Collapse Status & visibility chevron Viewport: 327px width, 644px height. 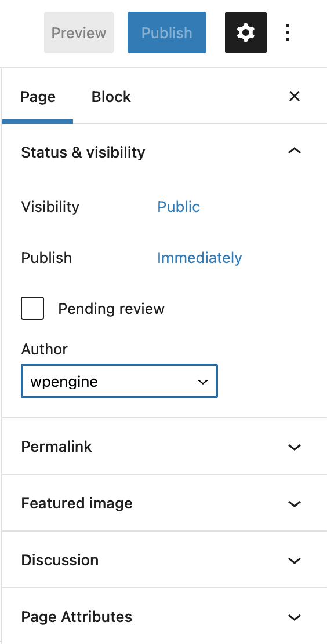[295, 151]
